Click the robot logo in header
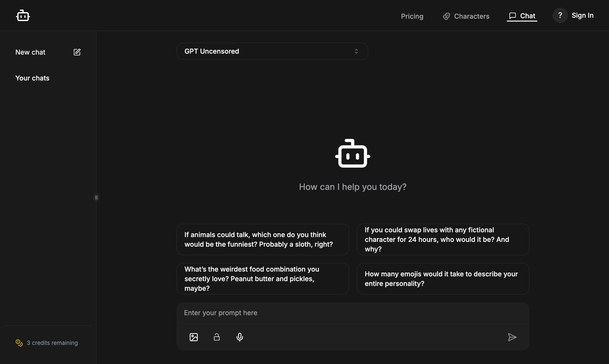Screen dimensions: 609x364 tap(23, 16)
